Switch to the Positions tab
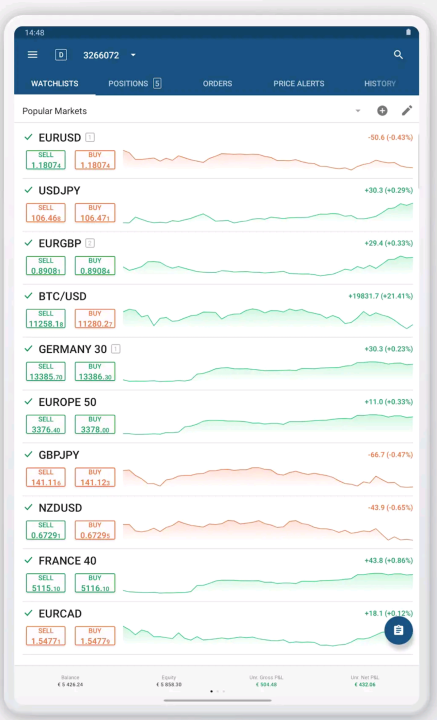 [134, 84]
